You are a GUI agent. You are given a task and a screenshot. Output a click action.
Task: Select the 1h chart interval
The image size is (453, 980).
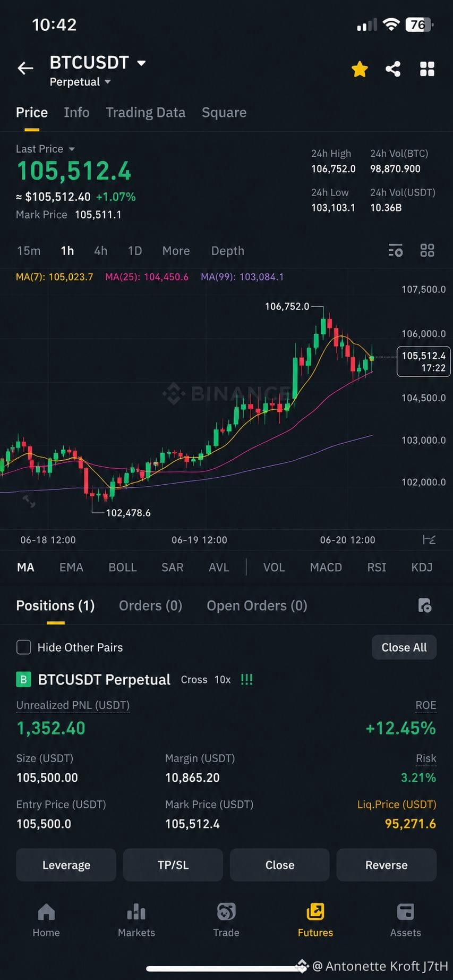pos(67,251)
